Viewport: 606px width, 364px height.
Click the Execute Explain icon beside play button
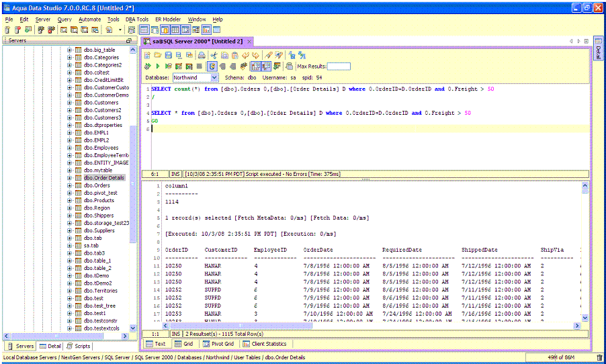point(168,66)
